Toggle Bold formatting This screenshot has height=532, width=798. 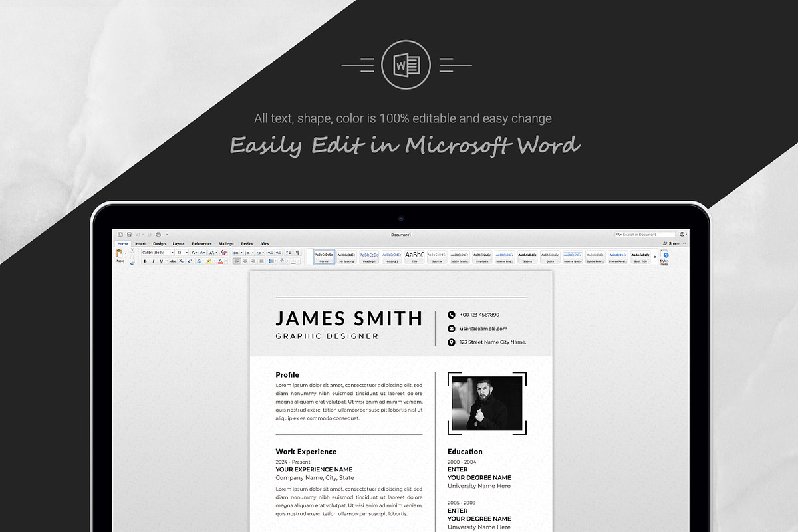coord(146,261)
